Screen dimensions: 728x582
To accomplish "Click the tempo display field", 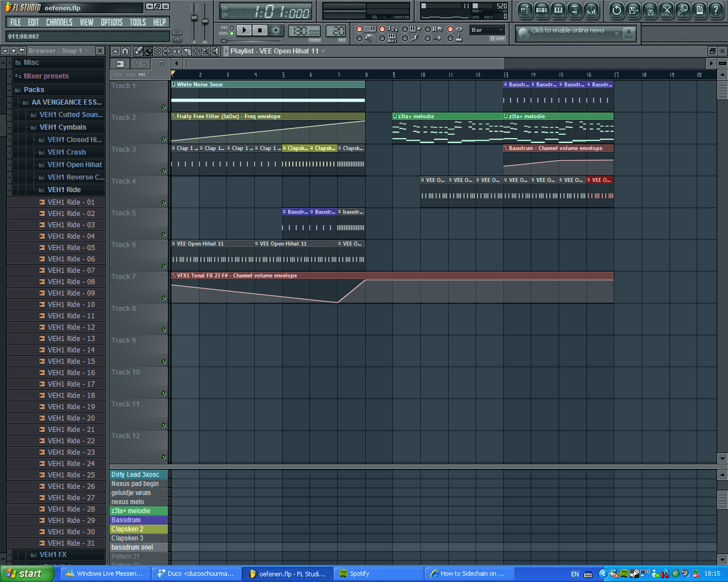I will coord(304,31).
